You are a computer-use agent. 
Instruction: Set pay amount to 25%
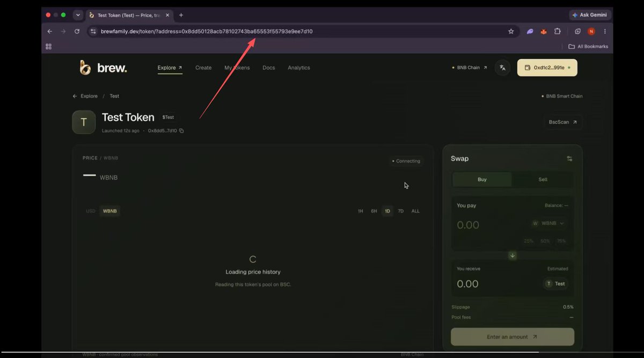point(529,241)
